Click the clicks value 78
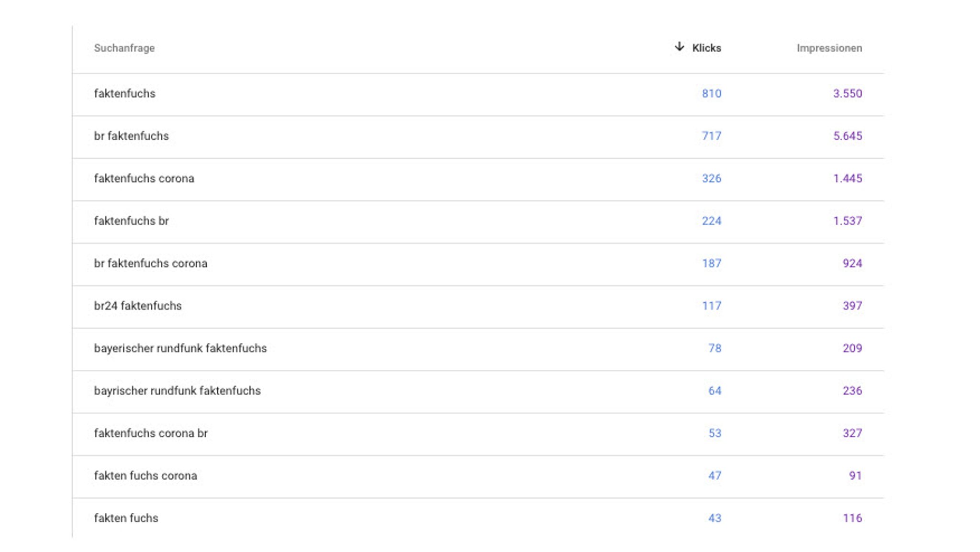The width and height of the screenshot is (980, 552). pos(715,348)
